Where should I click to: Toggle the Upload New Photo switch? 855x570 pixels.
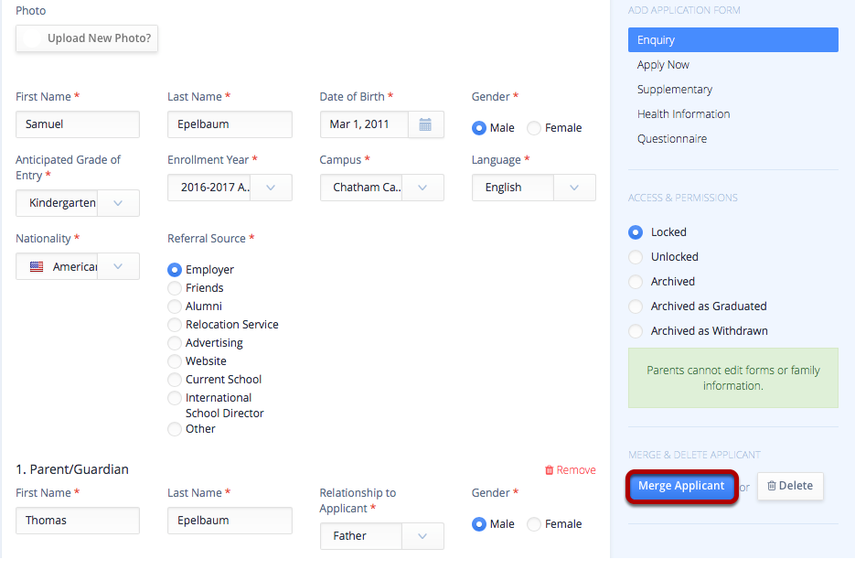tap(32, 39)
